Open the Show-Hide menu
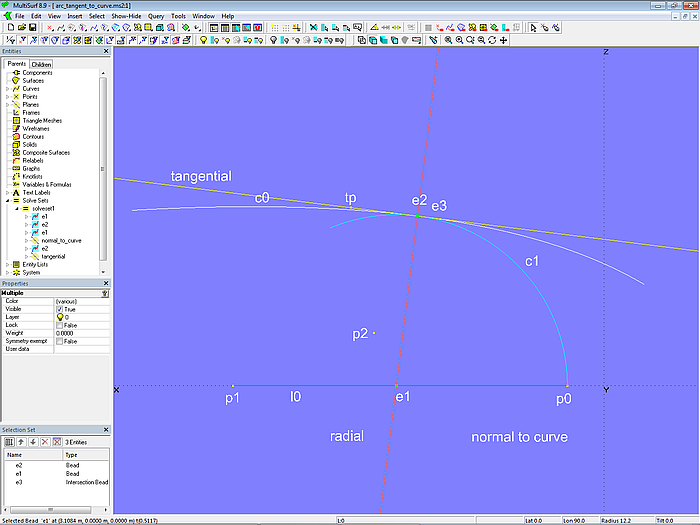 coord(126,17)
